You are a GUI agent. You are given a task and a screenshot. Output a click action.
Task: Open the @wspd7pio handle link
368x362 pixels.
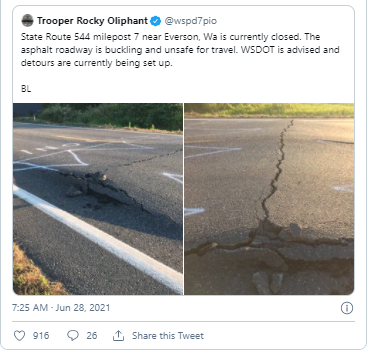[191, 21]
